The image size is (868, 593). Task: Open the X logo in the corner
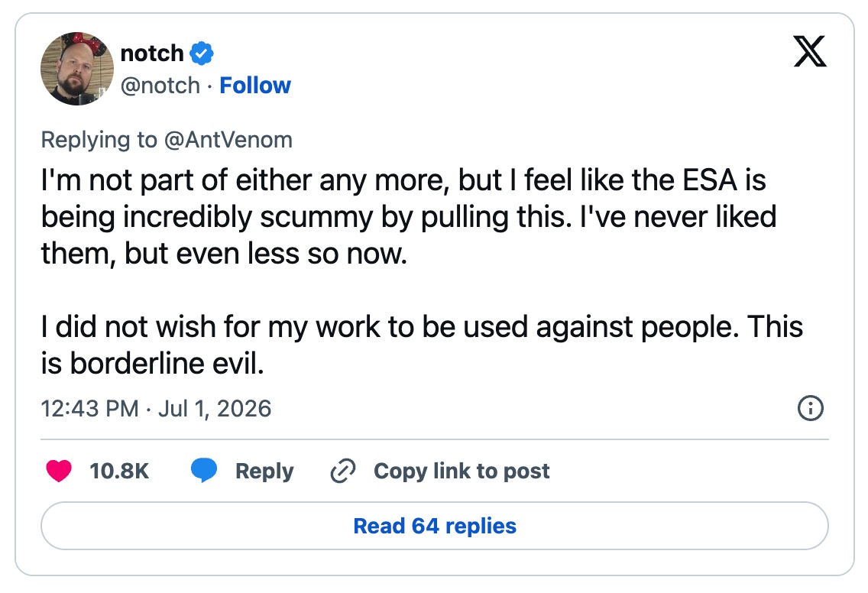[810, 51]
